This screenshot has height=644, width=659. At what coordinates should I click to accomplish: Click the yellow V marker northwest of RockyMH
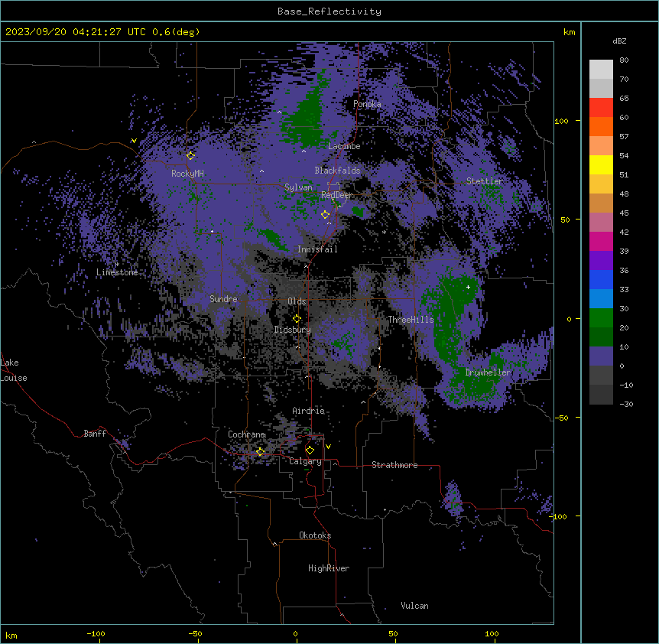point(134,141)
